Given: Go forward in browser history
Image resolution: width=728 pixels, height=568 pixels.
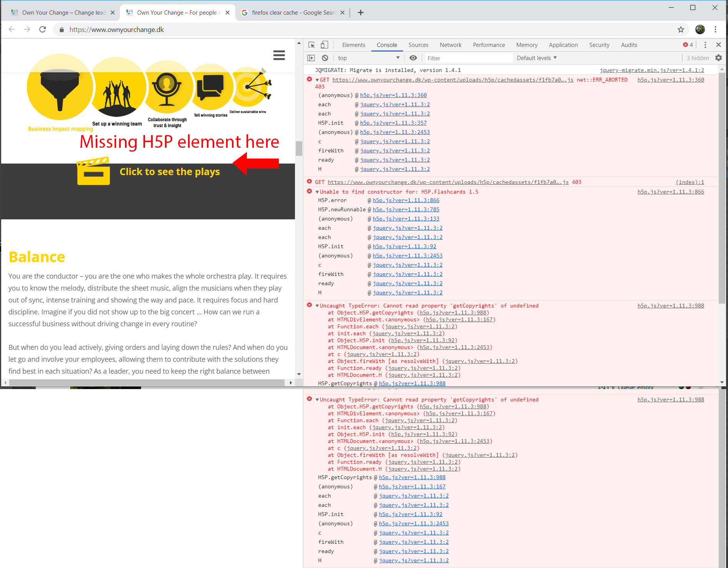Looking at the screenshot, I should point(27,29).
